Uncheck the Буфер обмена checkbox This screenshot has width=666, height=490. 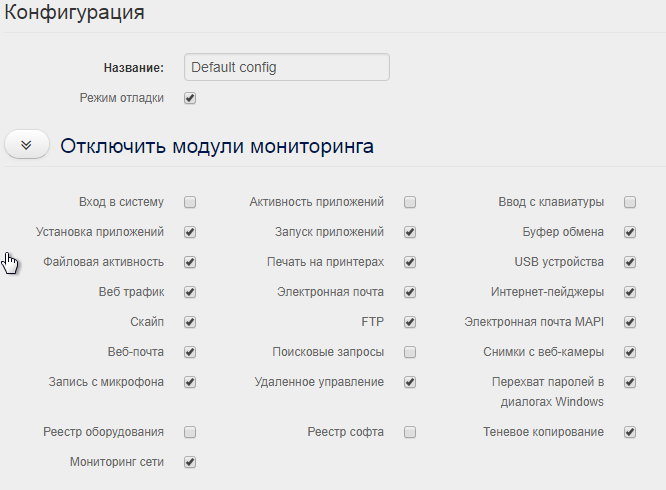click(630, 232)
